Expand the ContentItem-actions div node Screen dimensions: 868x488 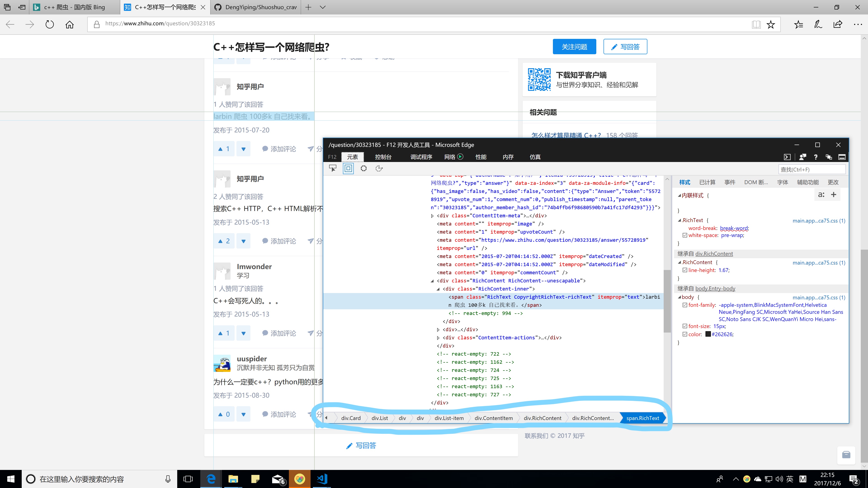438,338
